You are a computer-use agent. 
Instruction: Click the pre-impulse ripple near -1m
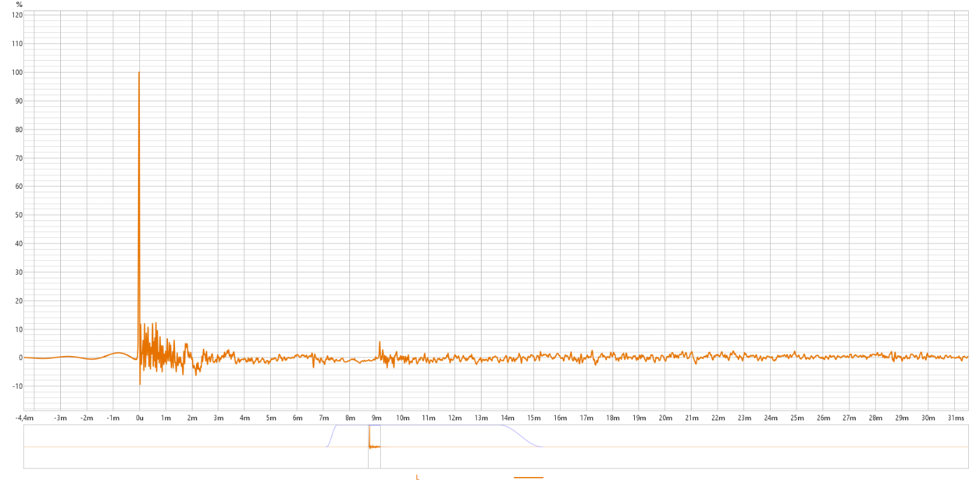coord(118,353)
